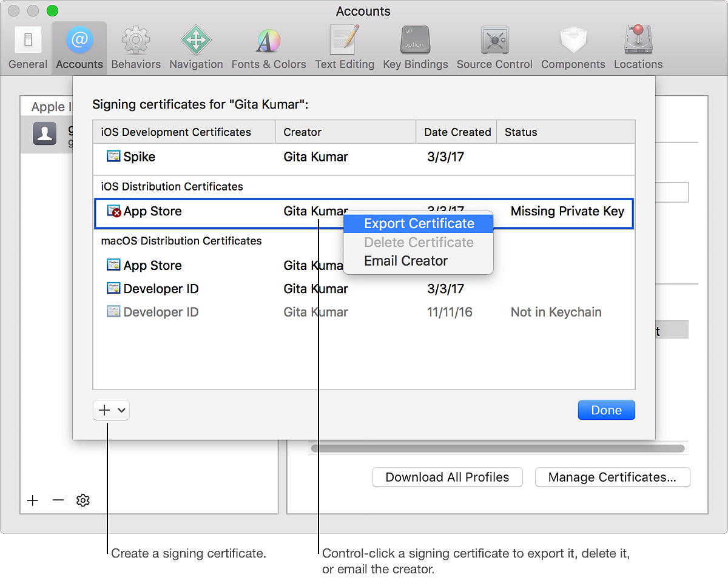
Task: Click macOS Distribution Certificates section label
Action: point(181,241)
